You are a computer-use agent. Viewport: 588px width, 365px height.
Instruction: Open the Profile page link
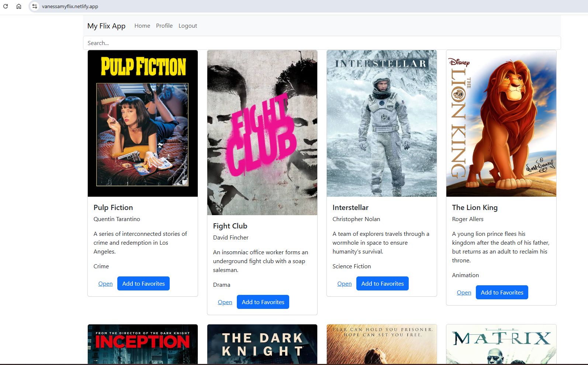(164, 26)
